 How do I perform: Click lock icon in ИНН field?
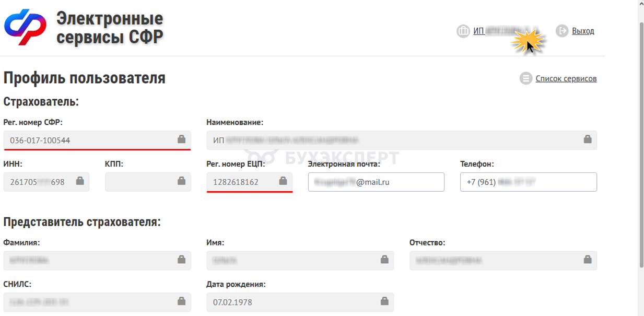[80, 181]
